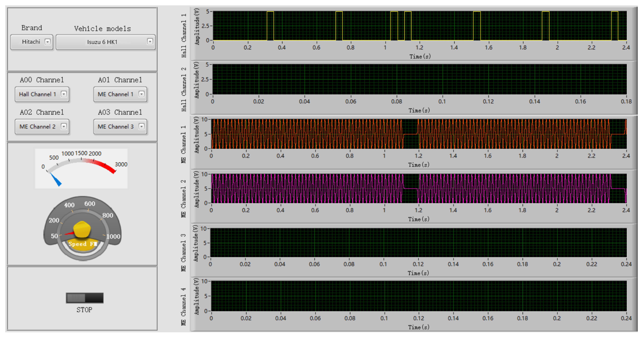Image resolution: width=644 pixels, height=337 pixels.
Task: Click the Vehicle models label
Action: [x=103, y=29]
